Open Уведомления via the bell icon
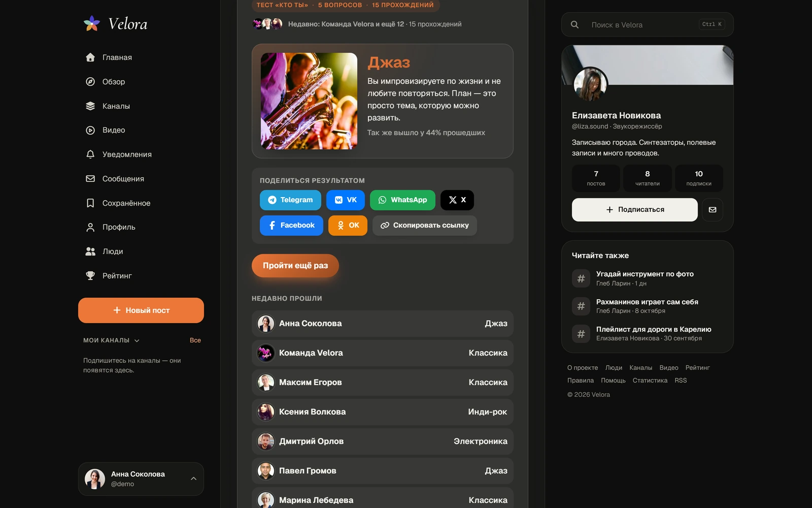This screenshot has height=508, width=812. click(x=90, y=154)
